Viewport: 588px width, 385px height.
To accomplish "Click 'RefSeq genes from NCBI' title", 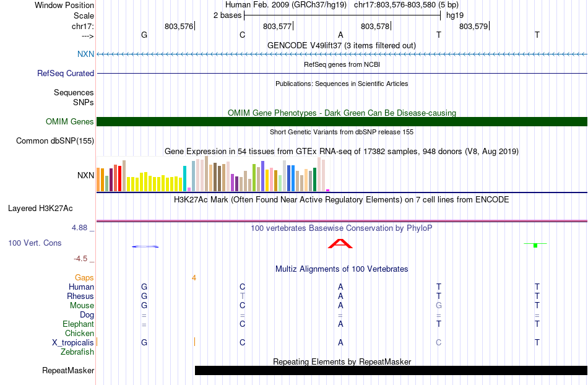I will 342,64.
